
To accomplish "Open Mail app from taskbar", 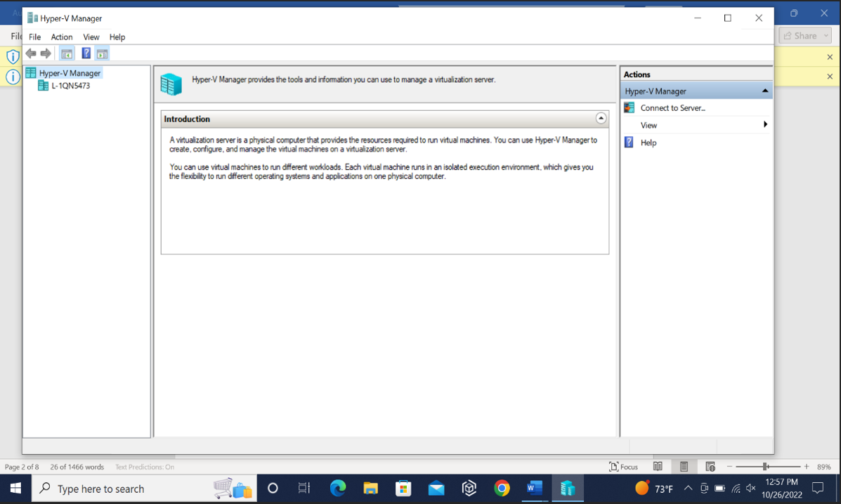I will pyautogui.click(x=436, y=488).
